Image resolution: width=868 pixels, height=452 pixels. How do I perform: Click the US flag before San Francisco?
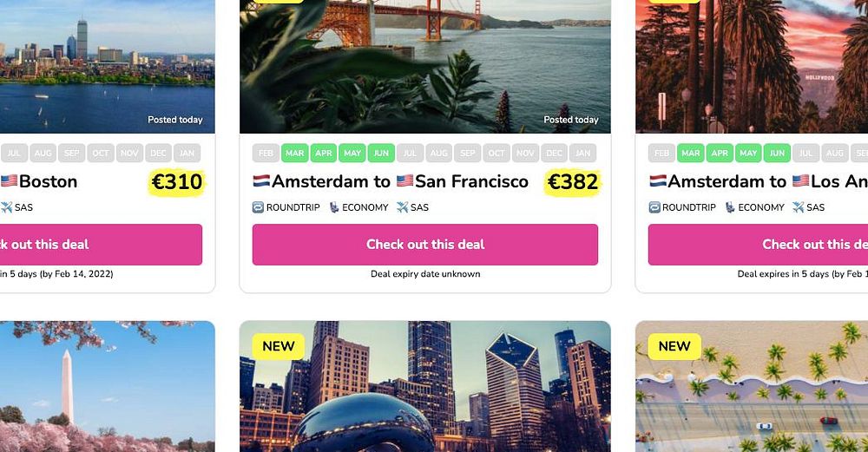(404, 181)
